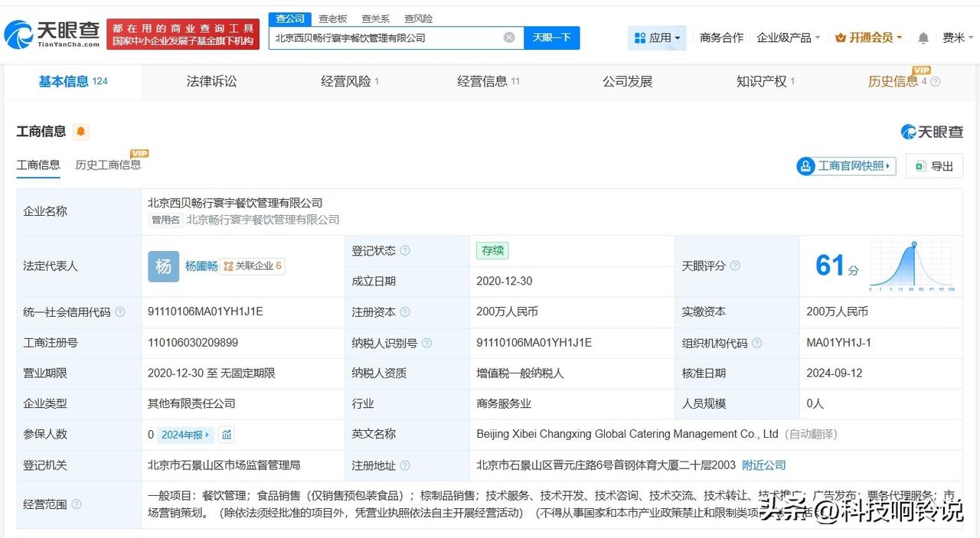980x538 pixels.
Task: Click the 杨 avatar of the legal representative
Action: click(x=163, y=266)
